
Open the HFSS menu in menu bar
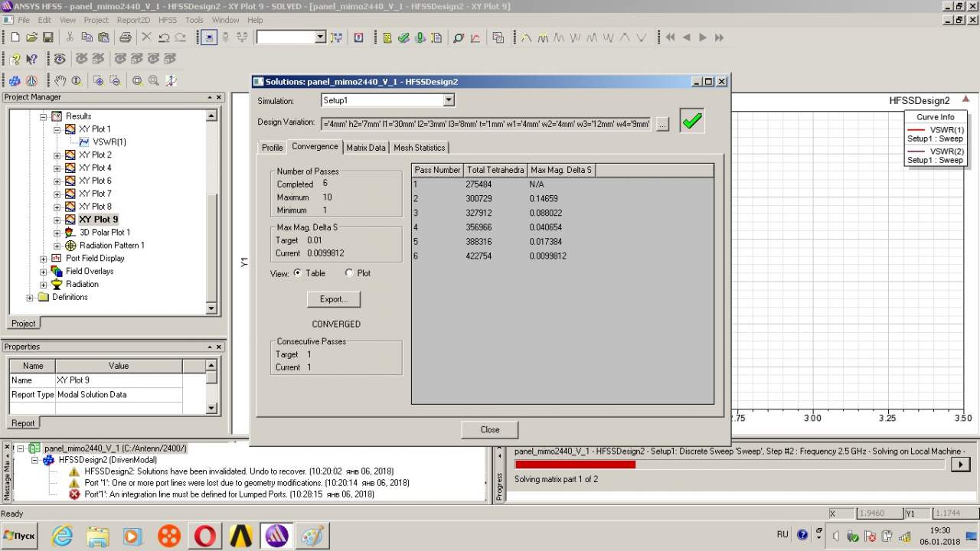click(166, 20)
